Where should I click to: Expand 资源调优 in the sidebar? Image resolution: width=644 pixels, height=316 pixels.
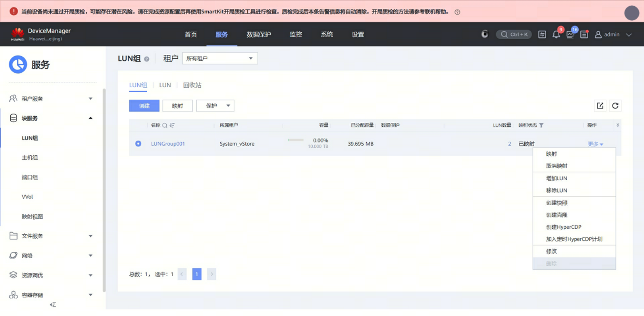click(91, 275)
